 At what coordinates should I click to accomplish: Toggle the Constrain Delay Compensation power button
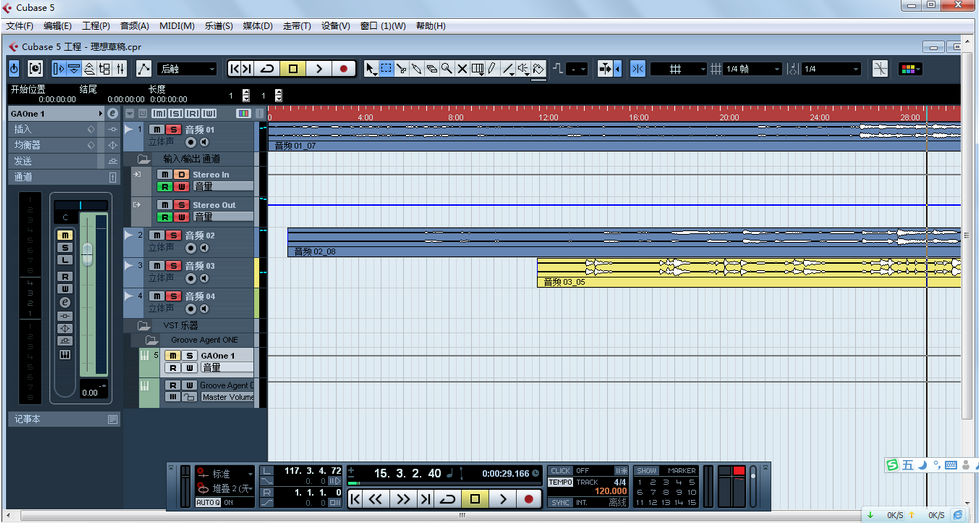coord(14,68)
